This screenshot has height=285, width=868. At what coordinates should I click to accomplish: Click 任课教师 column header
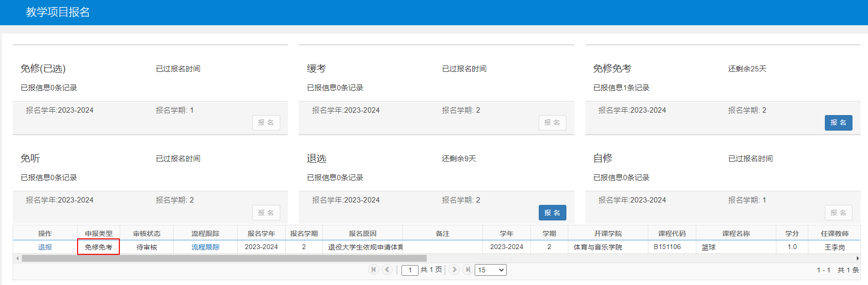point(835,234)
